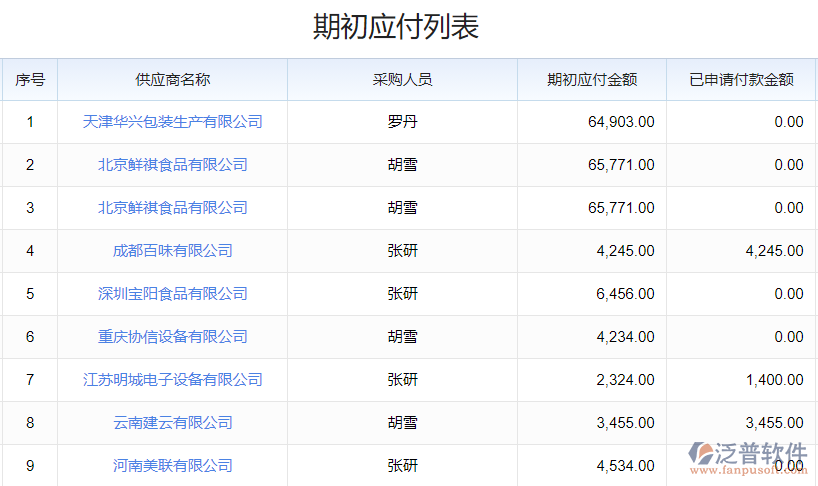Select the 期初应付金额 column header
The image size is (818, 486).
coord(592,80)
